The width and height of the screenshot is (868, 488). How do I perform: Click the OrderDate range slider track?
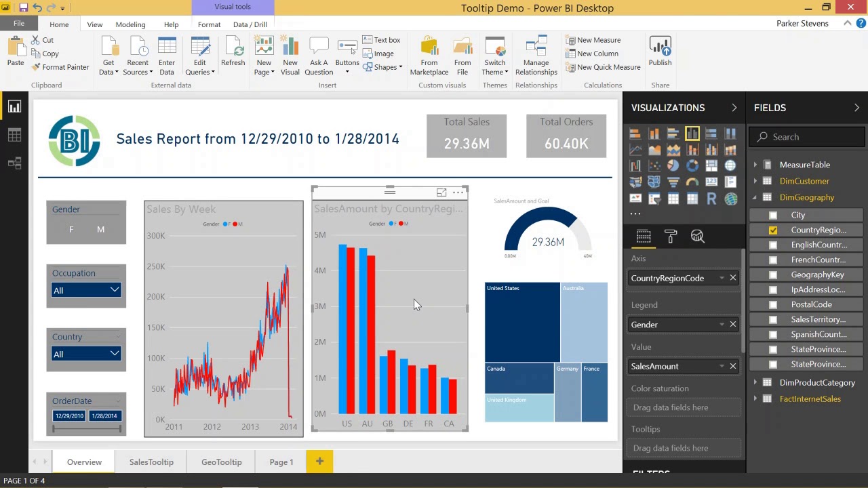click(x=86, y=428)
